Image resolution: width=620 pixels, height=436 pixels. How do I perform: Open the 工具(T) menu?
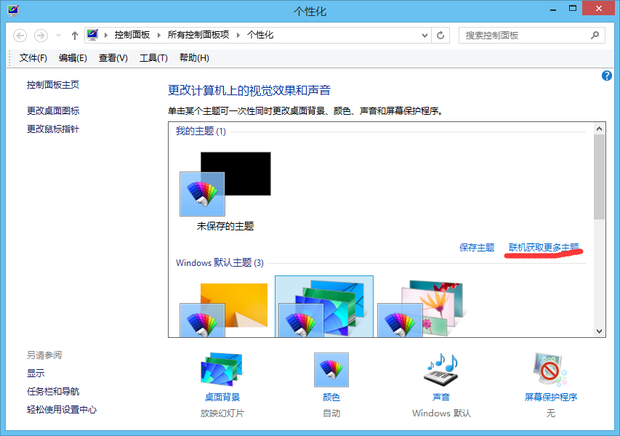point(153,58)
